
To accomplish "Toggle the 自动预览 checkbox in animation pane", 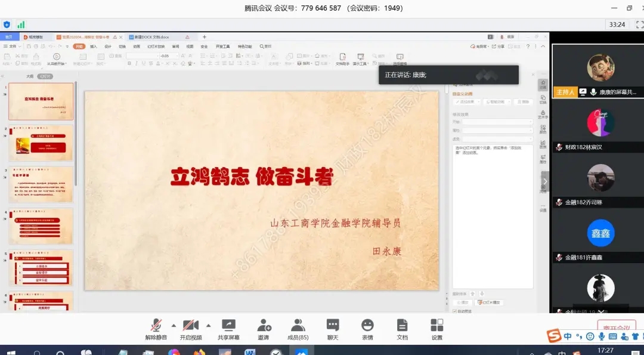I will click(x=454, y=311).
